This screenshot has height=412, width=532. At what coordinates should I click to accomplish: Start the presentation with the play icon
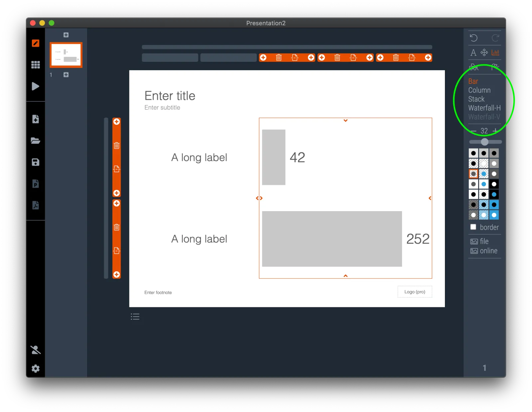click(x=35, y=86)
